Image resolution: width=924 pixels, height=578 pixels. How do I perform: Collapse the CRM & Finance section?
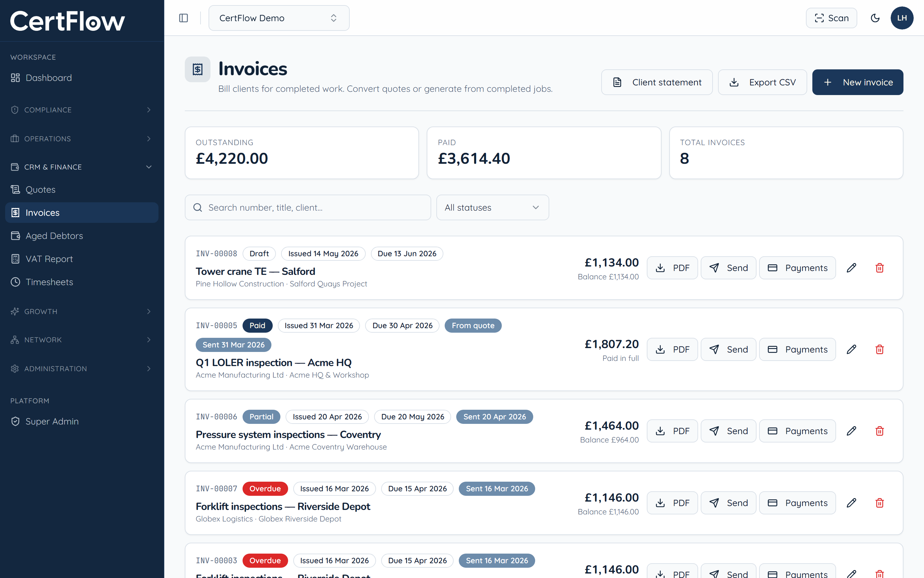tap(82, 167)
